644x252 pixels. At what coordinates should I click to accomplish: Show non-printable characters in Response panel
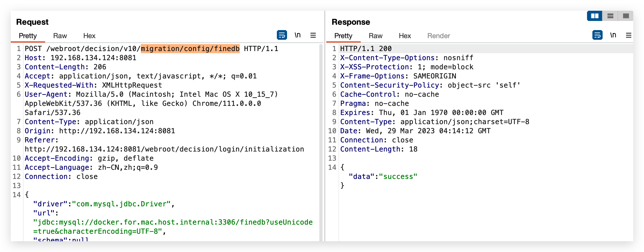pyautogui.click(x=613, y=35)
